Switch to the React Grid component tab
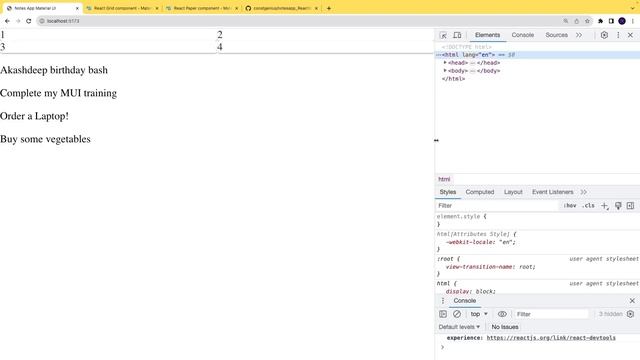 122,8
